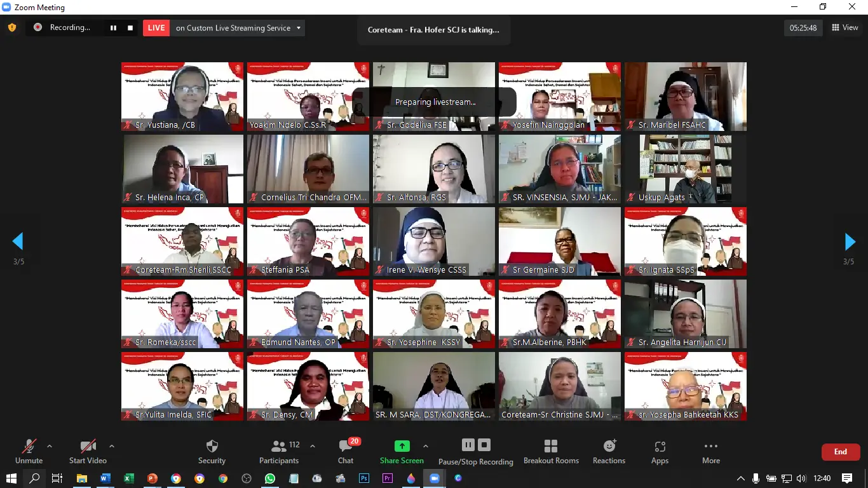Select Sr. Alfonsa, RGS video tile
Image resolution: width=868 pixels, height=488 pixels.
(x=434, y=169)
